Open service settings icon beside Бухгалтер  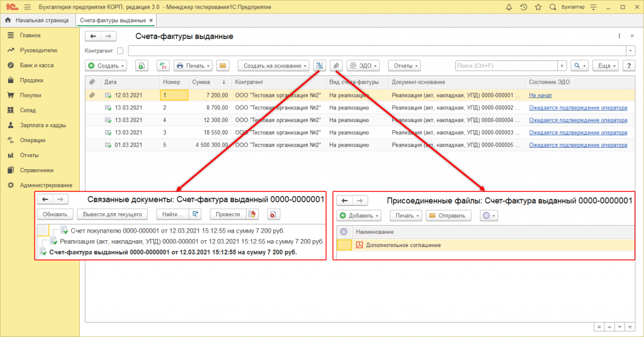pyautogui.click(x=594, y=7)
